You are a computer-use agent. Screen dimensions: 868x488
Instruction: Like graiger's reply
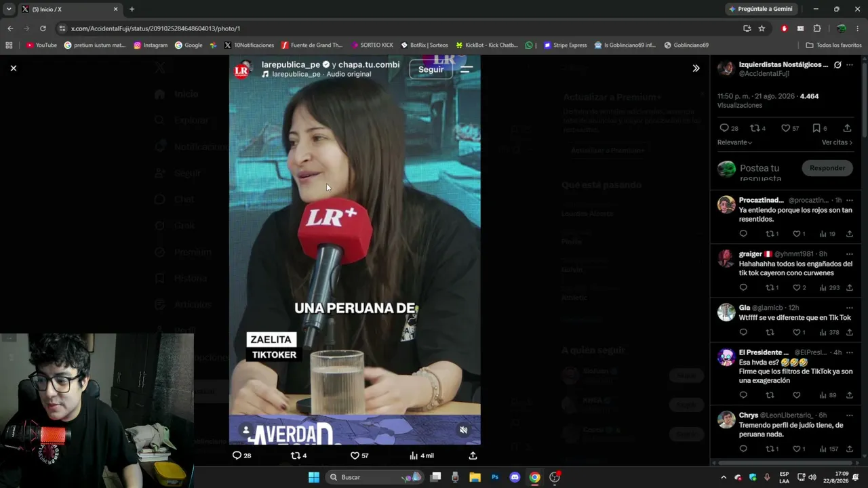(797, 287)
